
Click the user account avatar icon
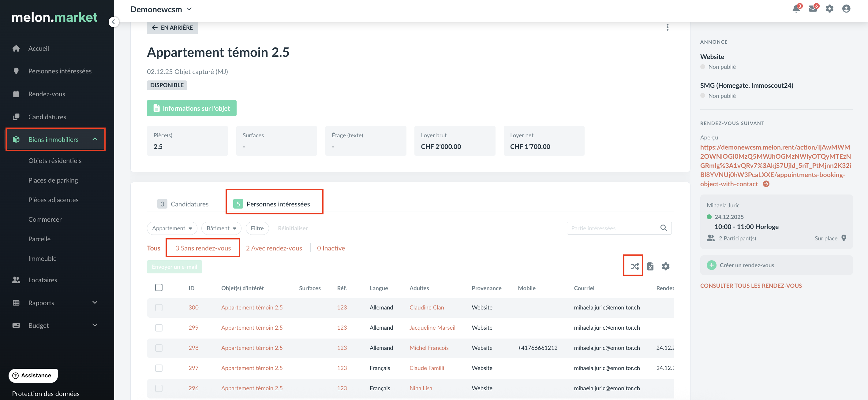tap(846, 9)
